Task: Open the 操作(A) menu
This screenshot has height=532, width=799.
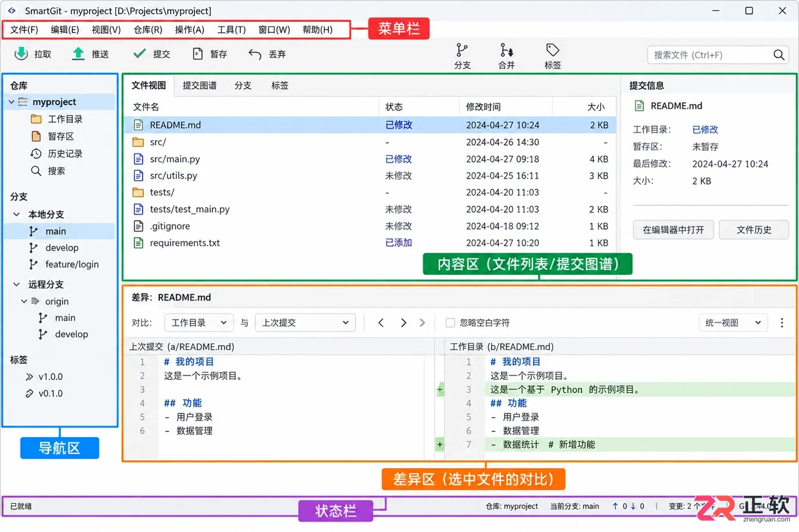Action: click(189, 30)
